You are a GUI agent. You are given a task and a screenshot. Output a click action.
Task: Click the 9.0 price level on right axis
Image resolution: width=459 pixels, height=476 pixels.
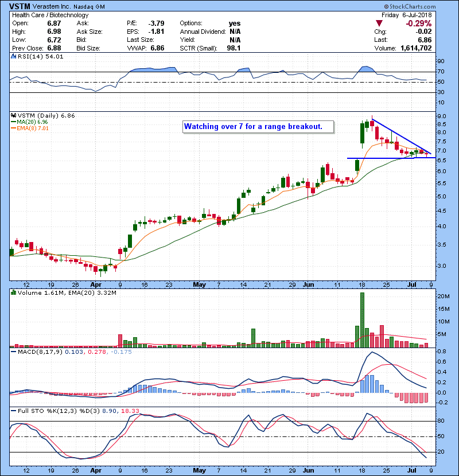441,116
